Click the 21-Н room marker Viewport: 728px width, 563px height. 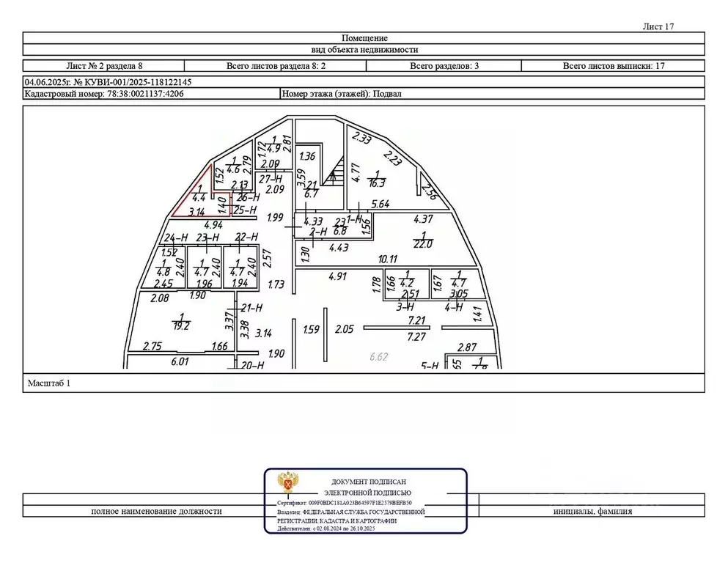pyautogui.click(x=251, y=307)
